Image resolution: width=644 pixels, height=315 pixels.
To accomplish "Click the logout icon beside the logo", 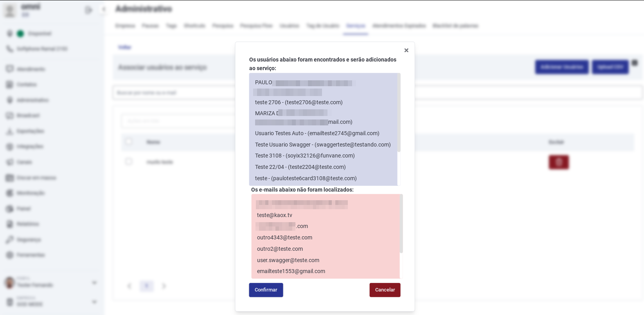I will pos(88,10).
